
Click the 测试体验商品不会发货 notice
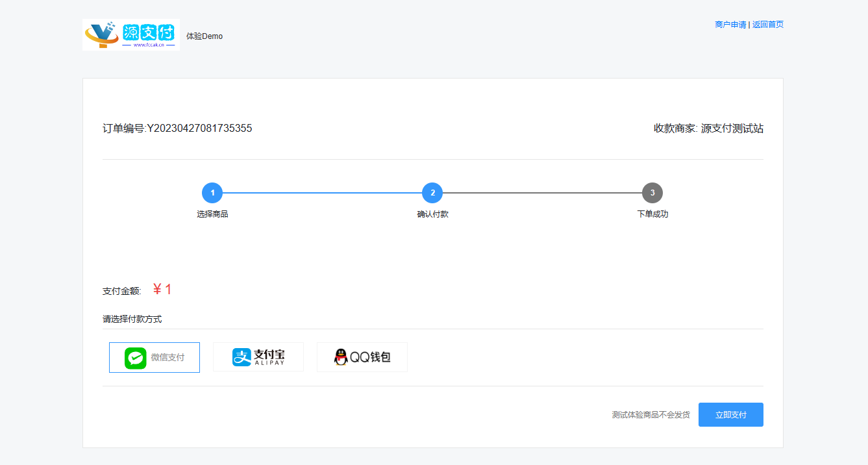(651, 415)
